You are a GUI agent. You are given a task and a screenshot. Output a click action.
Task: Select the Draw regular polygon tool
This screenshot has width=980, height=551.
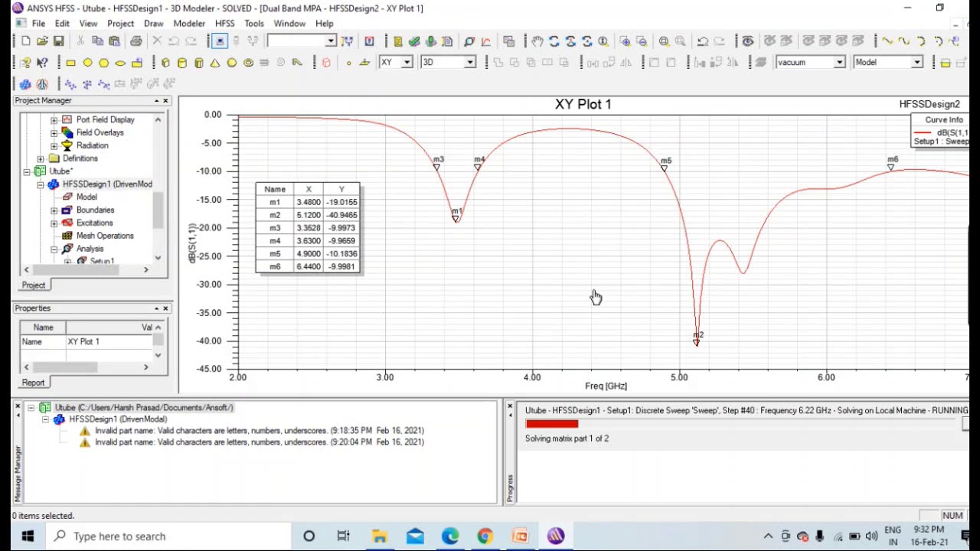(x=104, y=63)
